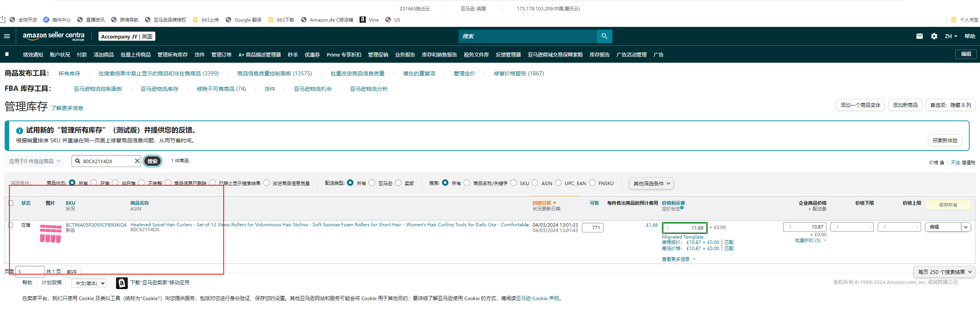Click the info icon beside 定价状态
Image resolution: width=980 pixels, height=334 pixels.
682,208
